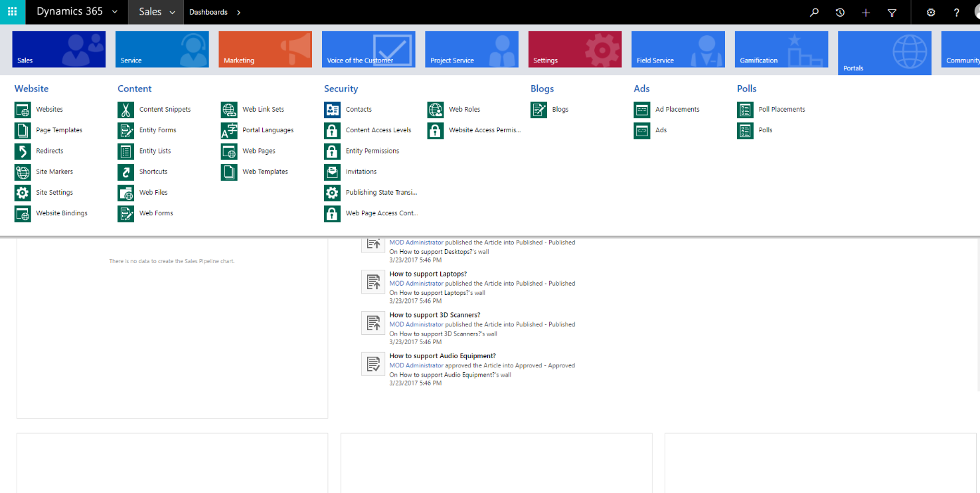Click the Web Files icon

tap(126, 193)
